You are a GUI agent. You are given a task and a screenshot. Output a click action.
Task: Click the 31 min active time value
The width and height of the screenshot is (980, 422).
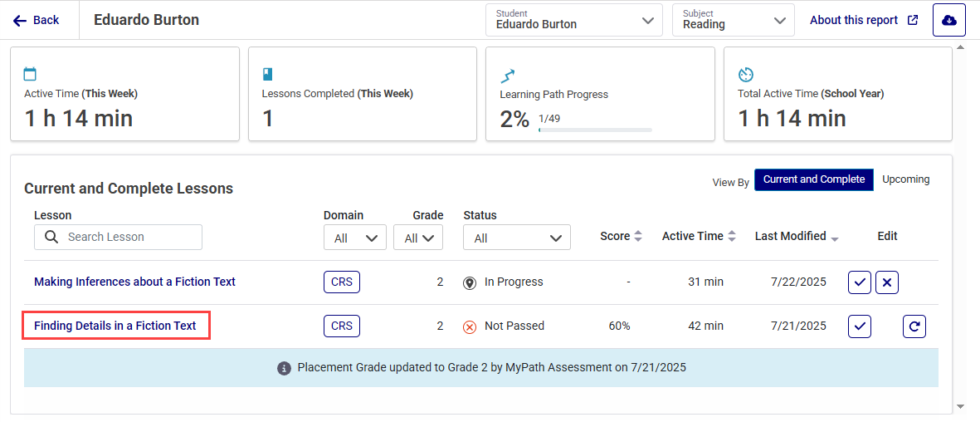(705, 282)
